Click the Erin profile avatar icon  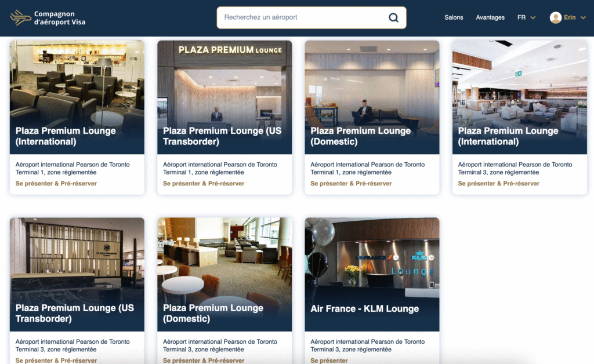[x=555, y=18]
